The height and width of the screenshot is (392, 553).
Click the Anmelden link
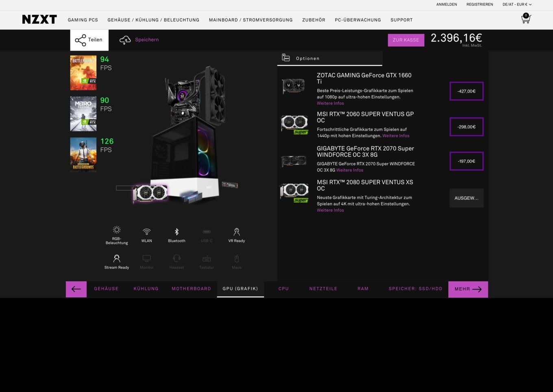tap(446, 4)
